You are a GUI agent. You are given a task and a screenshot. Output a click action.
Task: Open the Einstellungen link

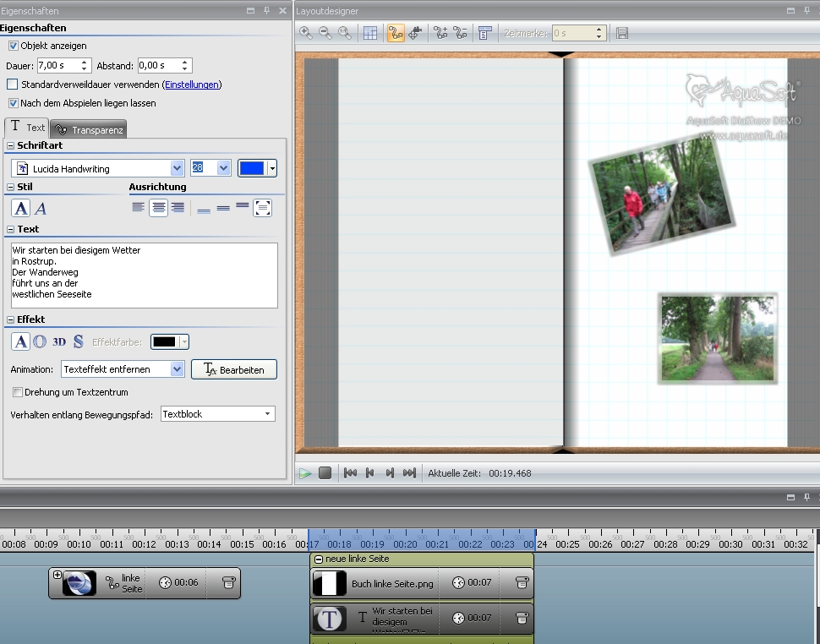tap(192, 85)
